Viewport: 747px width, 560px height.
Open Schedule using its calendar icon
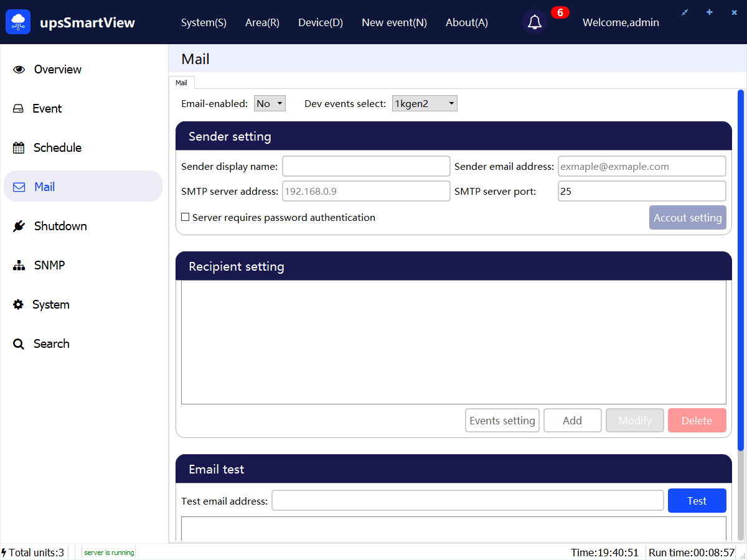(x=19, y=148)
